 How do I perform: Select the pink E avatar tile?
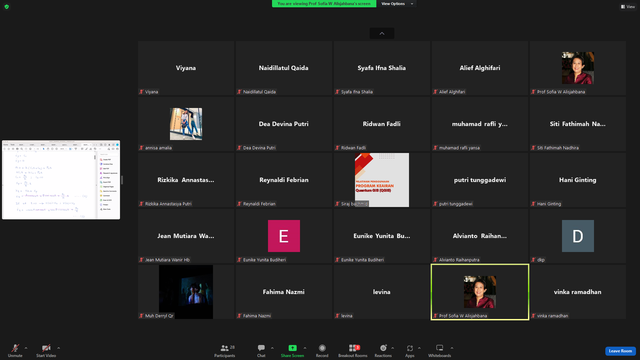point(284,236)
